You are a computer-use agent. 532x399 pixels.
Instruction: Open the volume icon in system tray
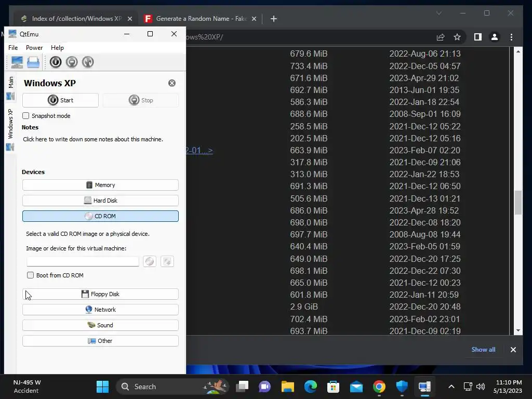coord(481,387)
